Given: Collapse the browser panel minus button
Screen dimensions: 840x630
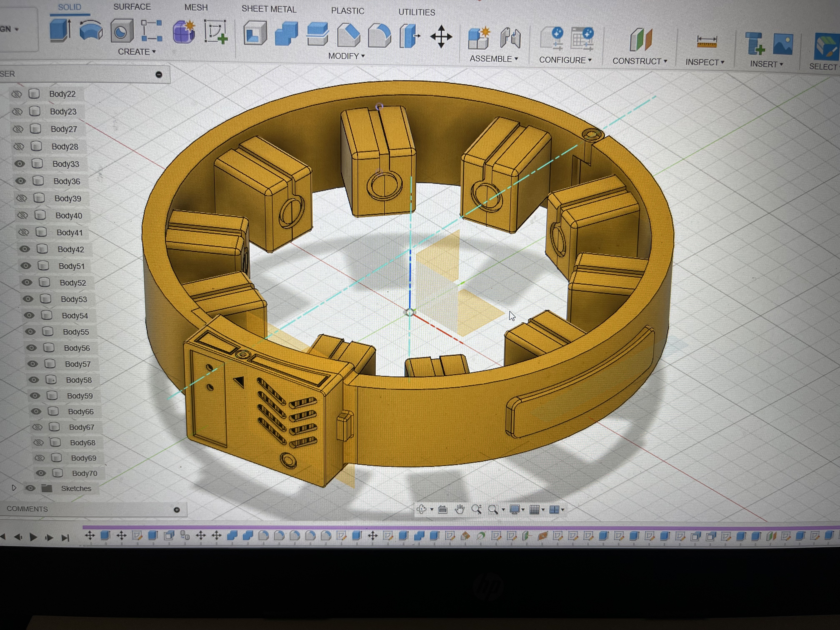Looking at the screenshot, I should coord(159,74).
